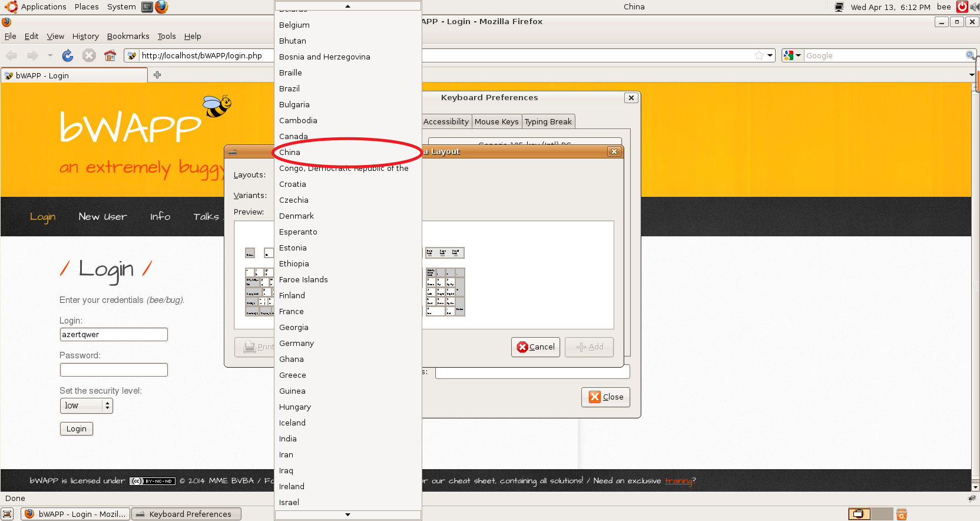Reload the current page

[x=68, y=55]
